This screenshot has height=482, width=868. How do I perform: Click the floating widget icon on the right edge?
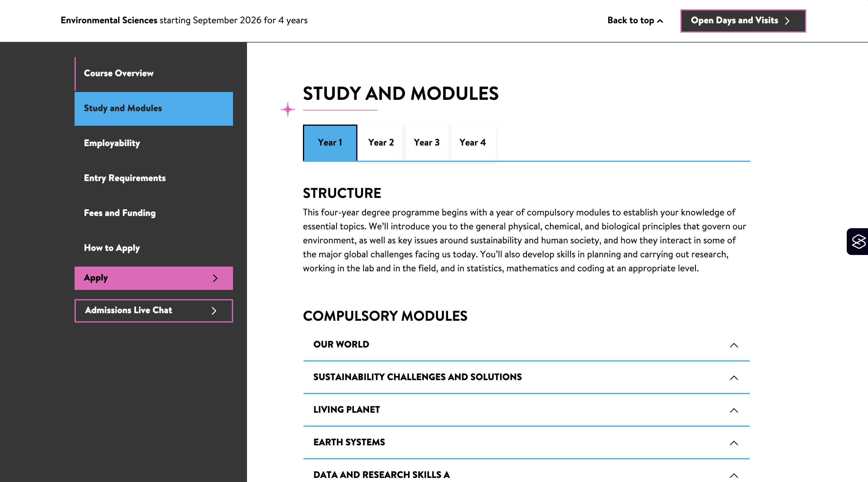point(859,241)
